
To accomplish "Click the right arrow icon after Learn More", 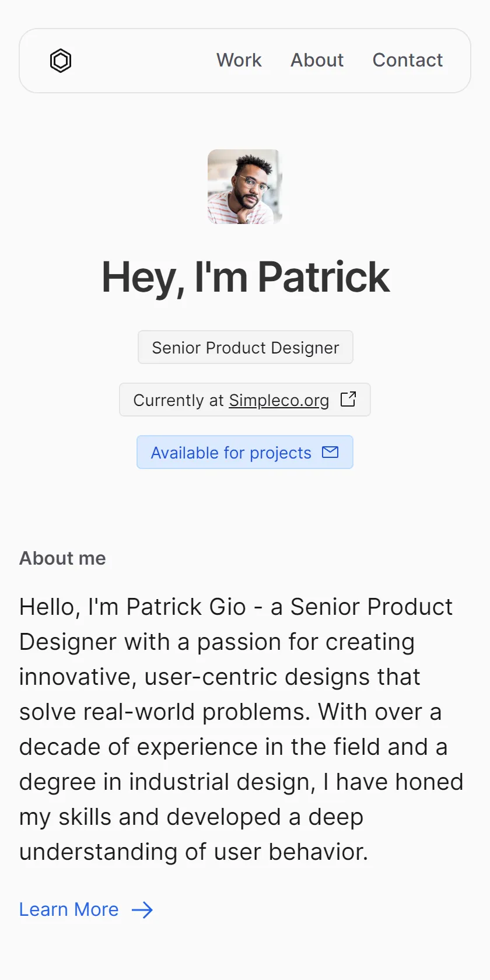I will click(142, 910).
